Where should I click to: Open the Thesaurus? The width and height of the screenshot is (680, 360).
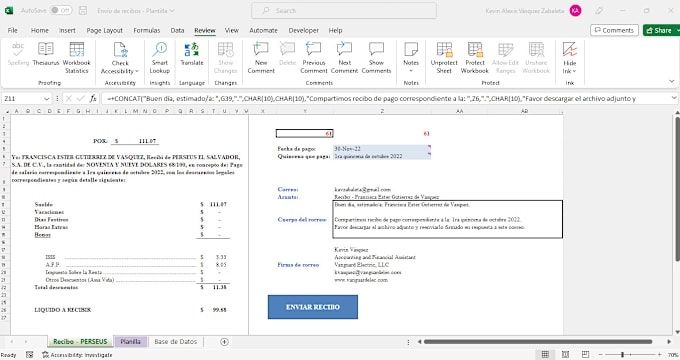pyautogui.click(x=46, y=54)
